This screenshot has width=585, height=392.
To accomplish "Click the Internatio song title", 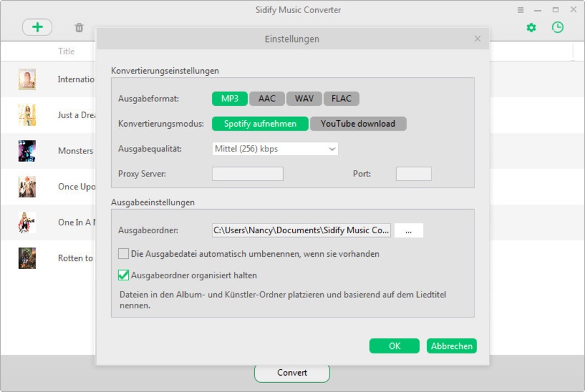I will point(76,79).
